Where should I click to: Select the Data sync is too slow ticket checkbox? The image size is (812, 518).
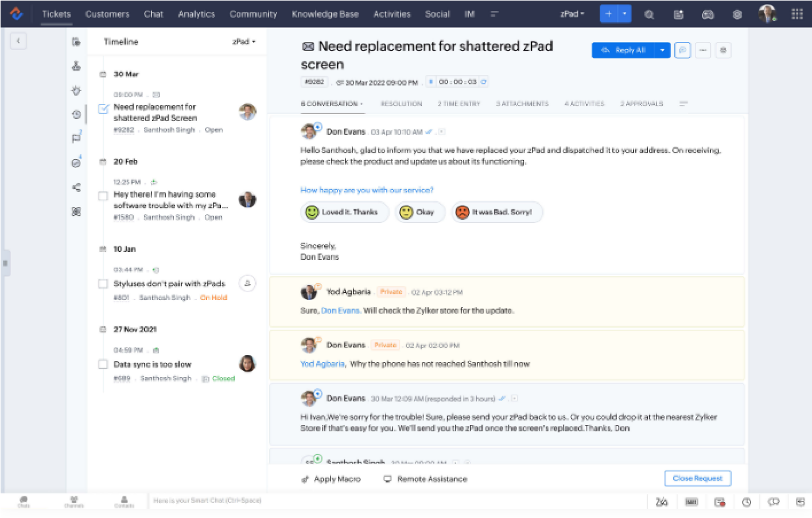(103, 364)
